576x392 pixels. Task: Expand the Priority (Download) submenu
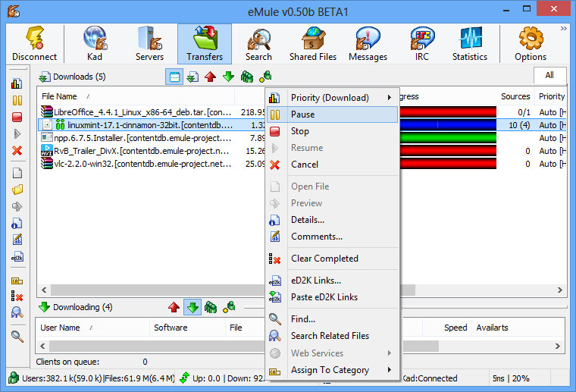330,98
